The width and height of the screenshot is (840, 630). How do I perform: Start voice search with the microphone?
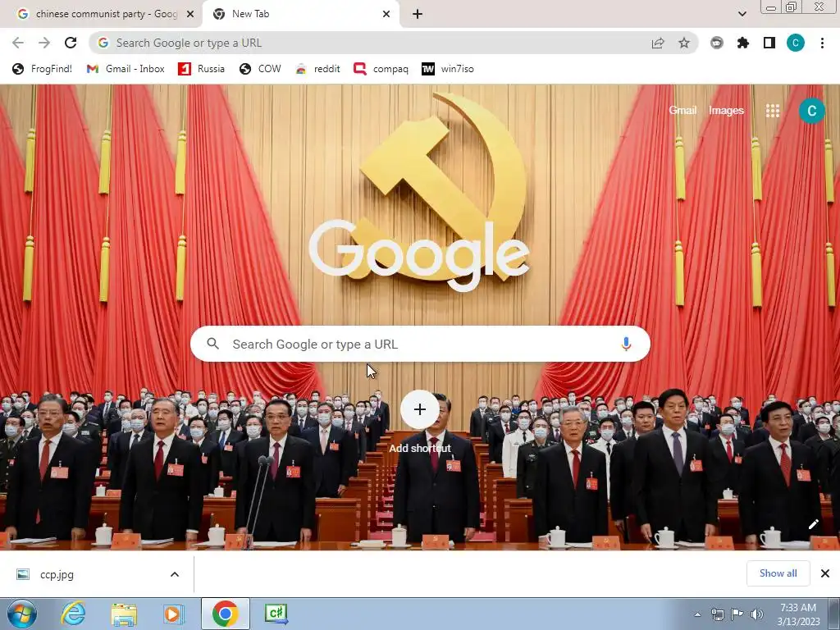click(626, 344)
